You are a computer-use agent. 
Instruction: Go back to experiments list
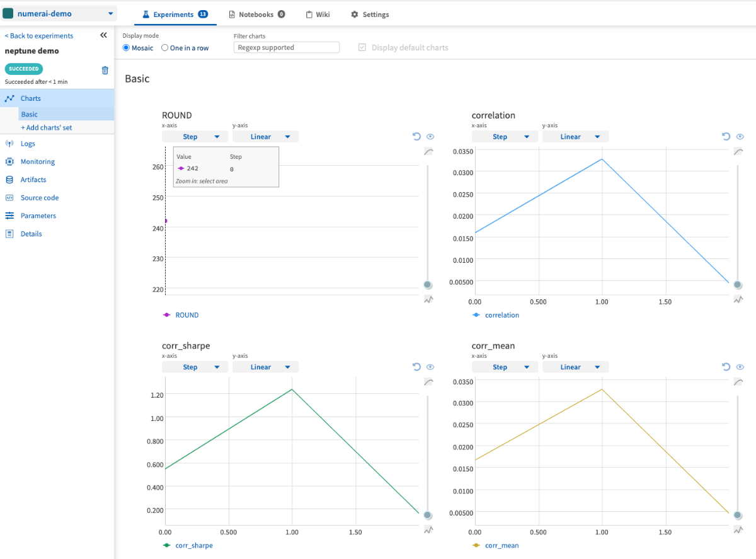[x=39, y=36]
